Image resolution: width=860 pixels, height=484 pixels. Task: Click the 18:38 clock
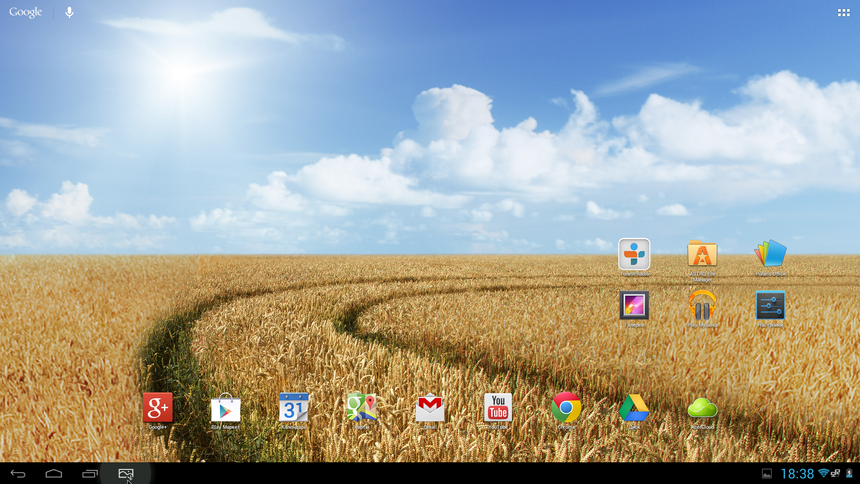[x=797, y=474]
